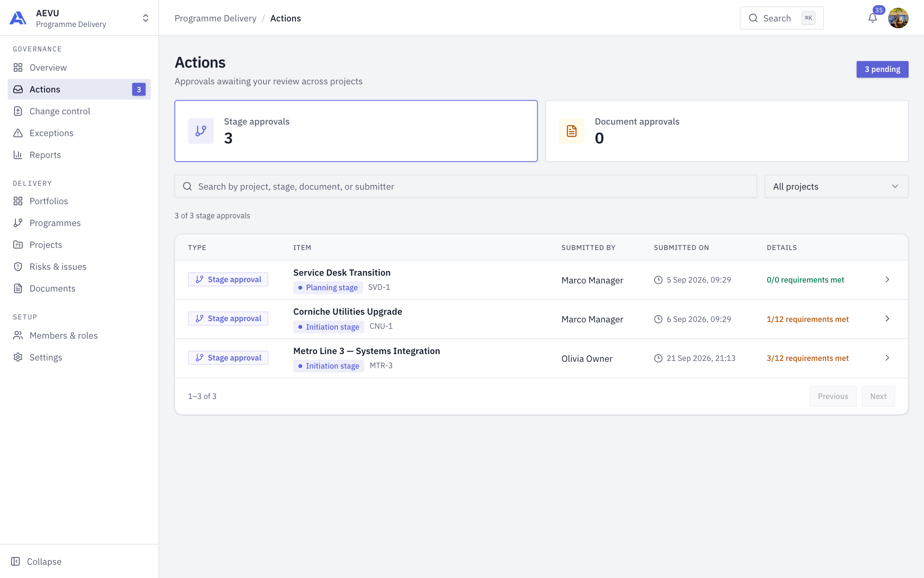The width and height of the screenshot is (924, 578).
Task: Click the Programmes branch icon
Action: tap(18, 223)
